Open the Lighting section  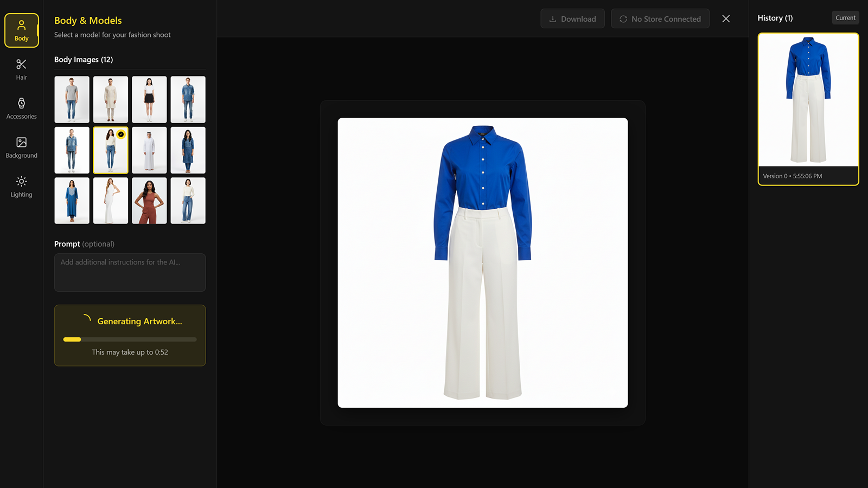point(22,187)
